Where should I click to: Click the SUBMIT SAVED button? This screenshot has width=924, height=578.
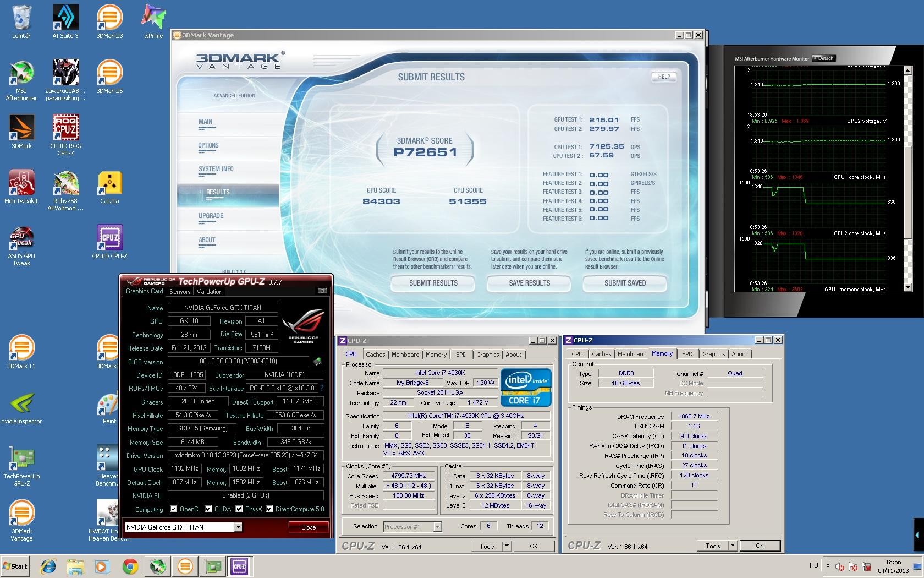[x=625, y=283]
